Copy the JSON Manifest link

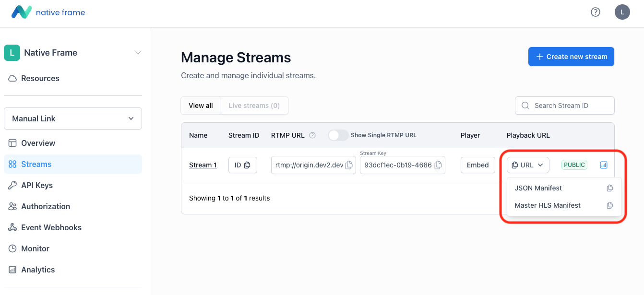pos(609,188)
